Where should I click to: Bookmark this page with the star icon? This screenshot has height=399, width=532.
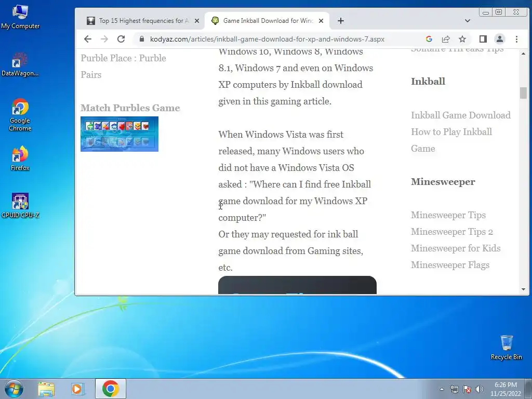pyautogui.click(x=462, y=39)
